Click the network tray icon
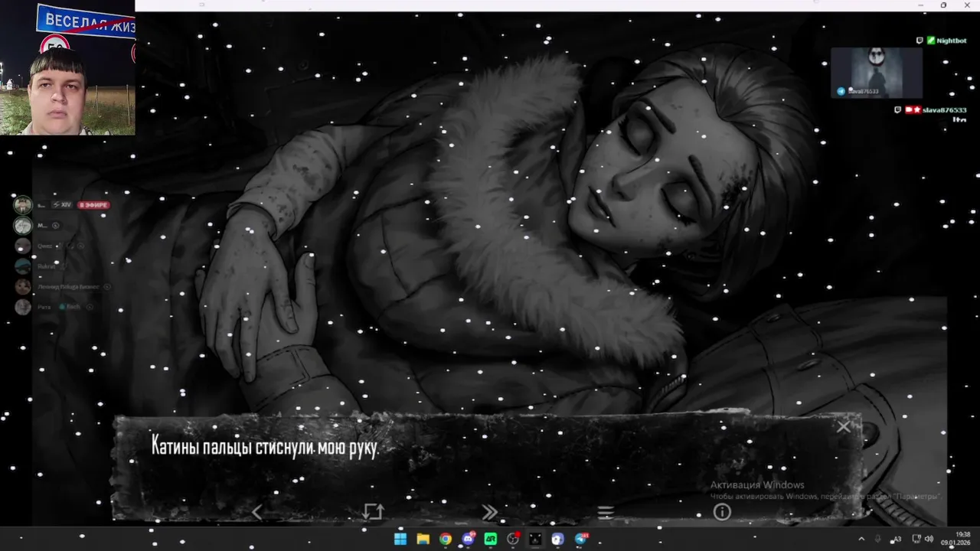This screenshot has width=980, height=551. pos(916,539)
